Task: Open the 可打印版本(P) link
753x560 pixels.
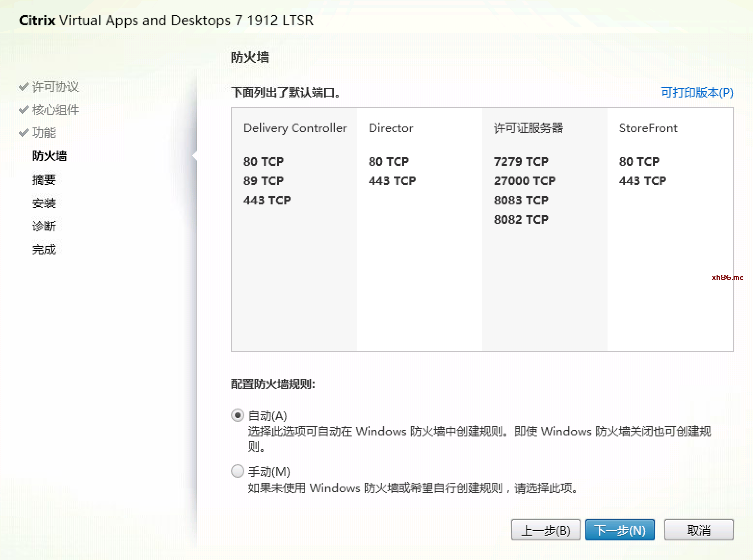Action: [697, 92]
